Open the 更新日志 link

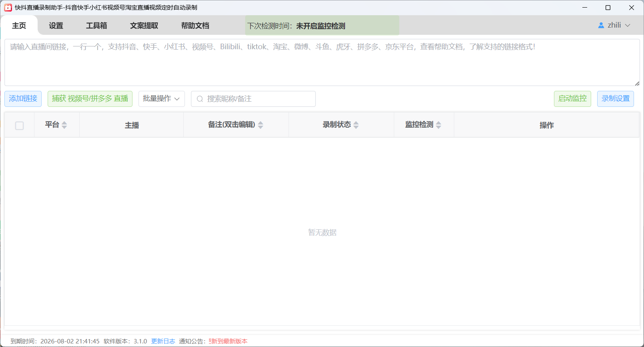pos(163,341)
